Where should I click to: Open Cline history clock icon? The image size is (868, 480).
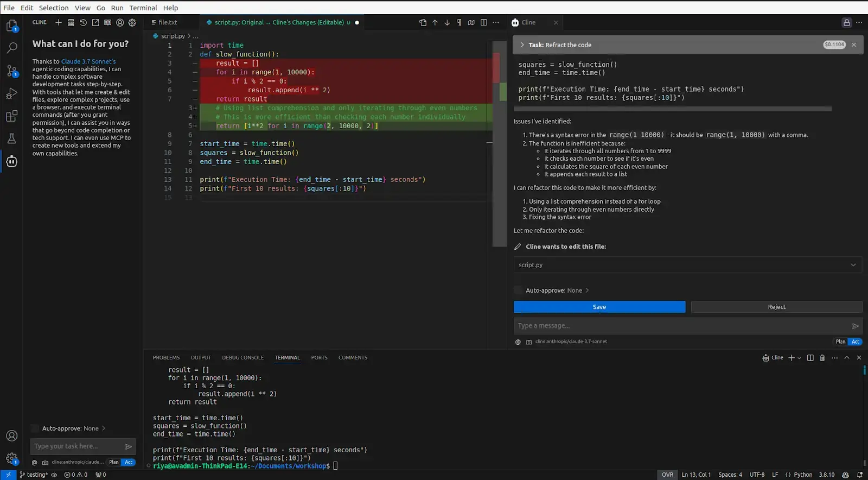pyautogui.click(x=83, y=22)
